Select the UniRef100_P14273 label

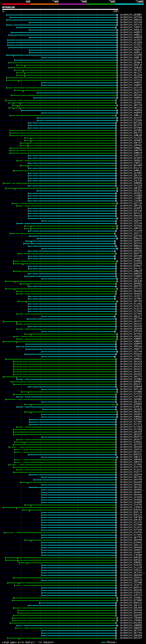(x=131, y=90)
